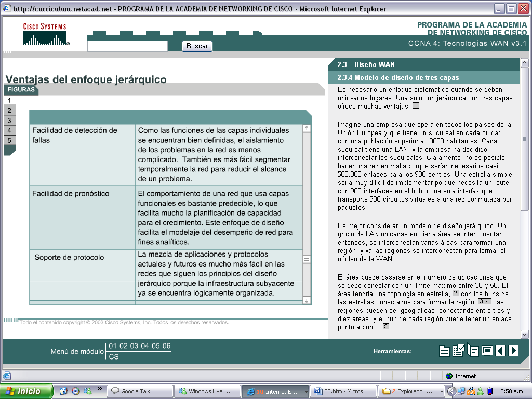
Task: Click the status bar page icon
Action: point(7,376)
